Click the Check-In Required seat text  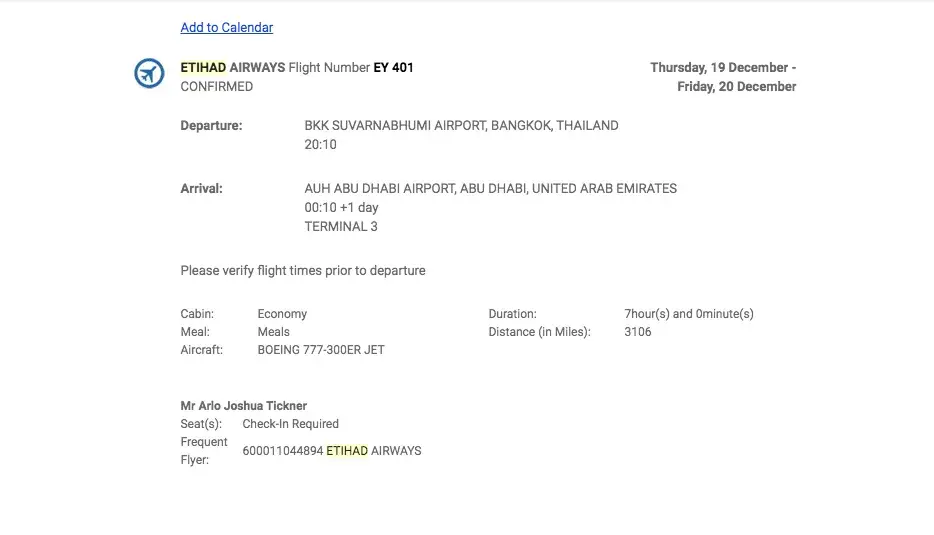290,424
